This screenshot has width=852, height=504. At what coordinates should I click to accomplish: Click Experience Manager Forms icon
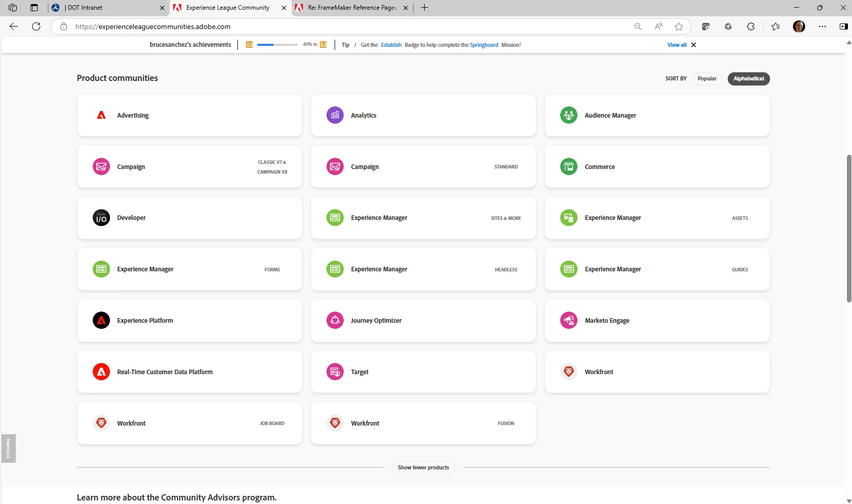(x=101, y=269)
